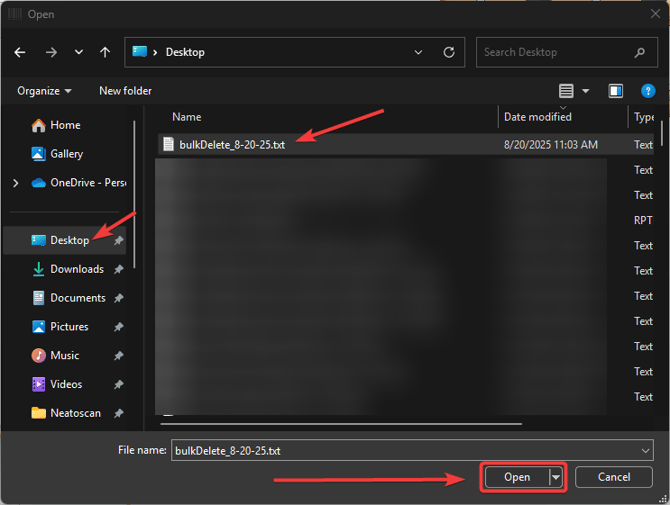Go up one folder level
This screenshot has width=670, height=505.
click(x=105, y=52)
